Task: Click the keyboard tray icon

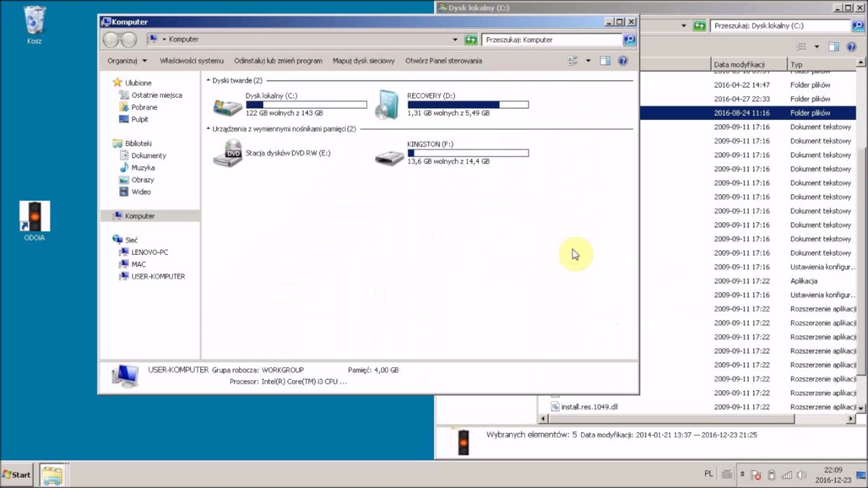Action: (727, 474)
